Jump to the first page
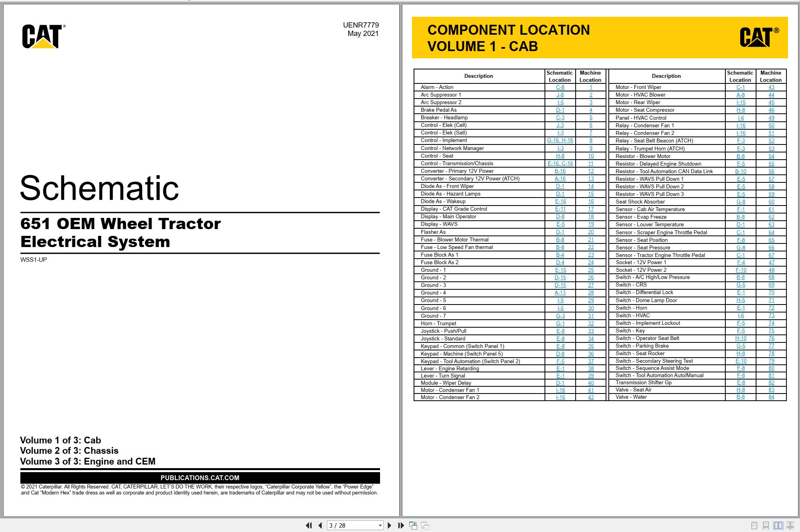The width and height of the screenshot is (800, 532). point(309,525)
